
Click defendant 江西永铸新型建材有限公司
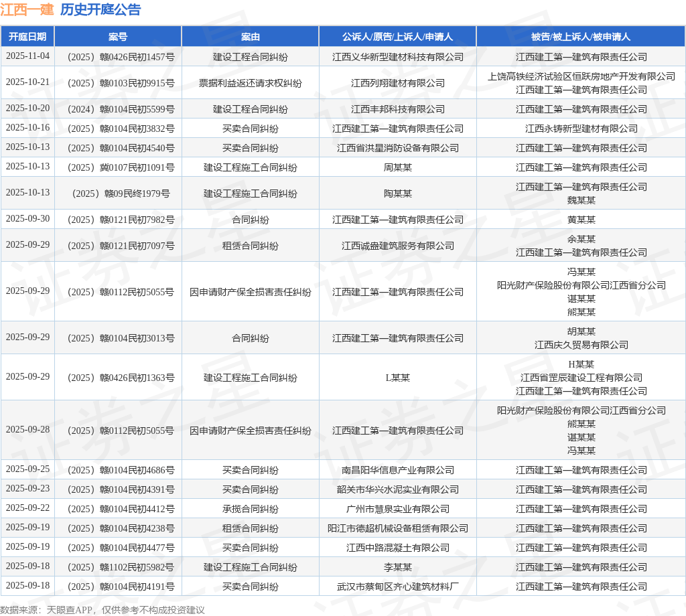pos(581,129)
